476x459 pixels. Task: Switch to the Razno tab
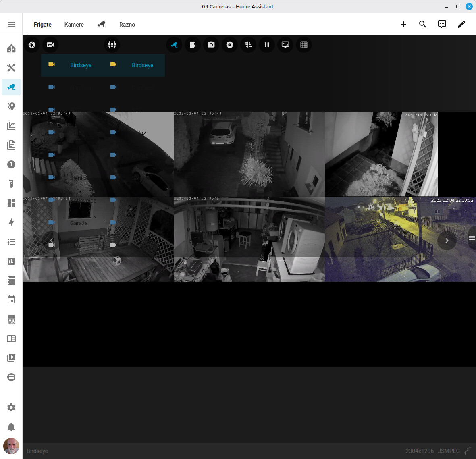[x=127, y=25]
